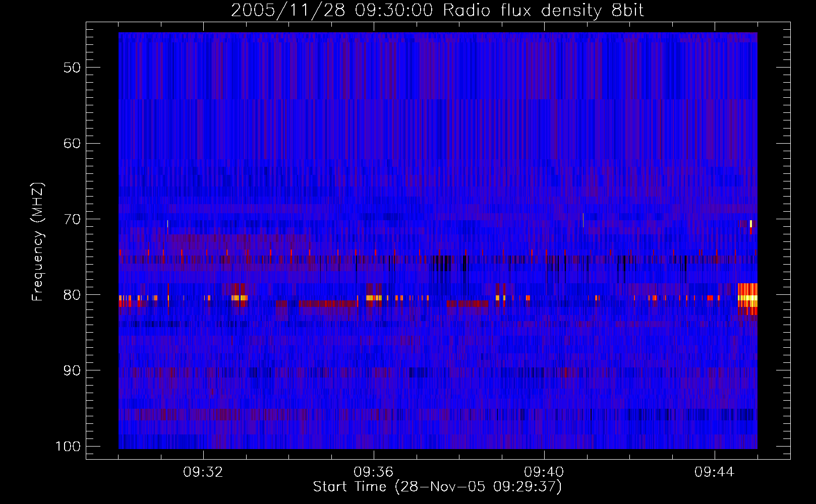Click the frequency tick label '60'
The height and width of the screenshot is (504, 816).
pyautogui.click(x=72, y=143)
